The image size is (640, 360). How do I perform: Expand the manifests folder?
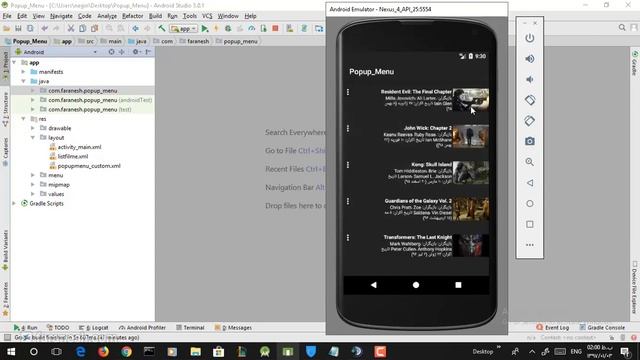[23, 72]
